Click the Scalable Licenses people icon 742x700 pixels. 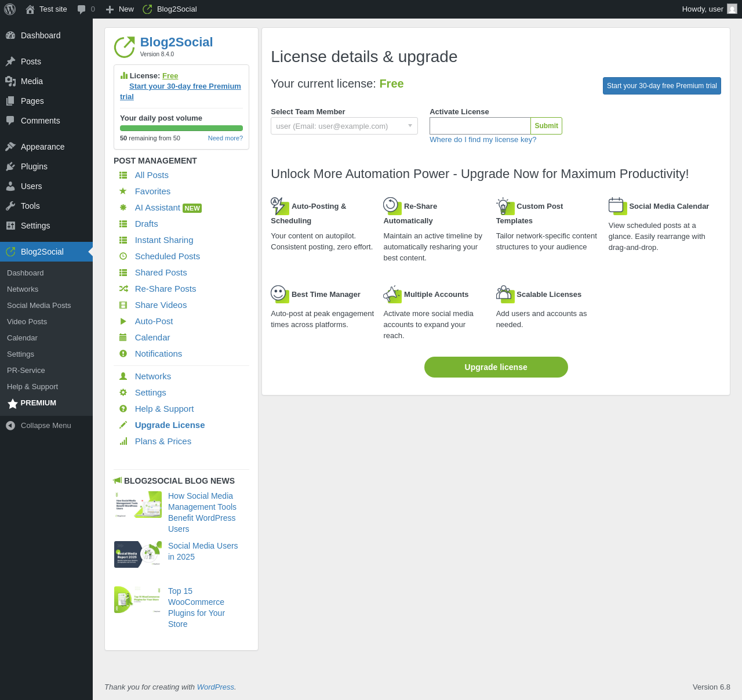tap(505, 294)
